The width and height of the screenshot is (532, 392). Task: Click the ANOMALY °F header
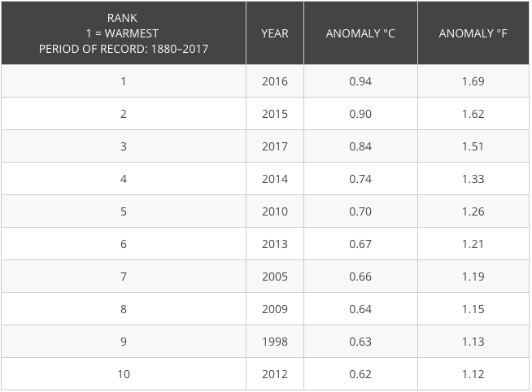pos(473,33)
